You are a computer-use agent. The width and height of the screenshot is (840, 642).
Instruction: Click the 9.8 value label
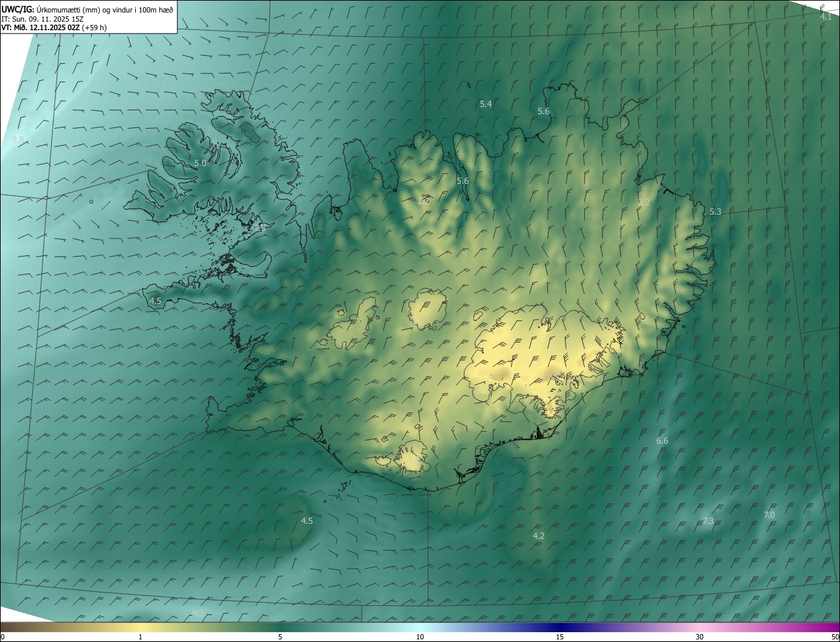coord(18,140)
